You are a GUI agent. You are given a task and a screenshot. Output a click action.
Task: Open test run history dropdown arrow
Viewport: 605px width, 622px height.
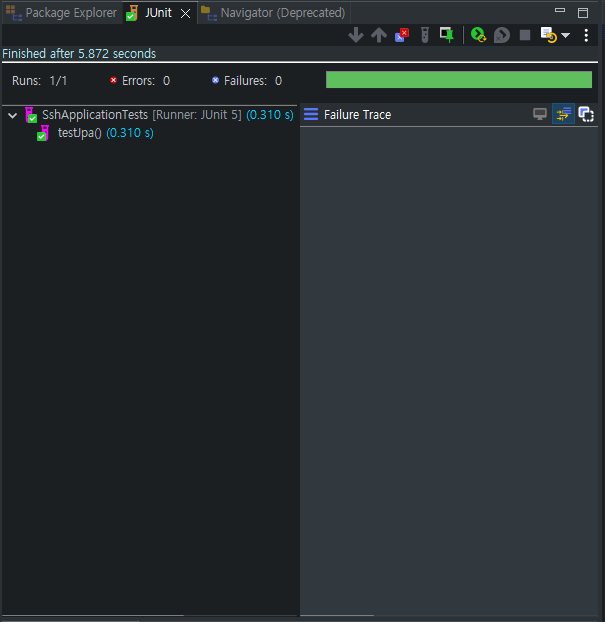(x=566, y=36)
